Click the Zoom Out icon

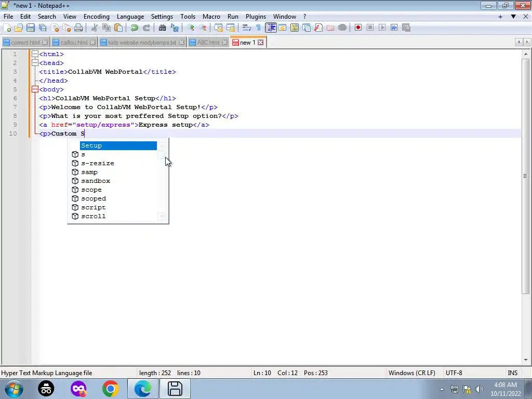[203, 28]
